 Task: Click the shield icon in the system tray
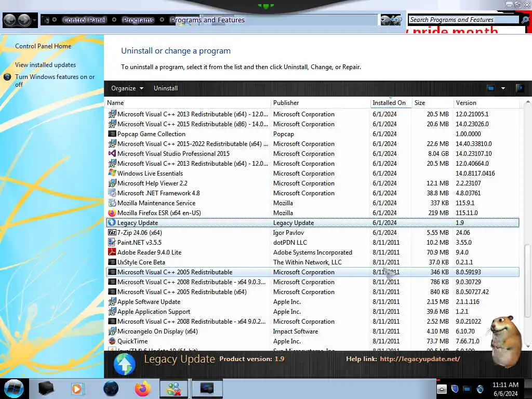point(455,389)
